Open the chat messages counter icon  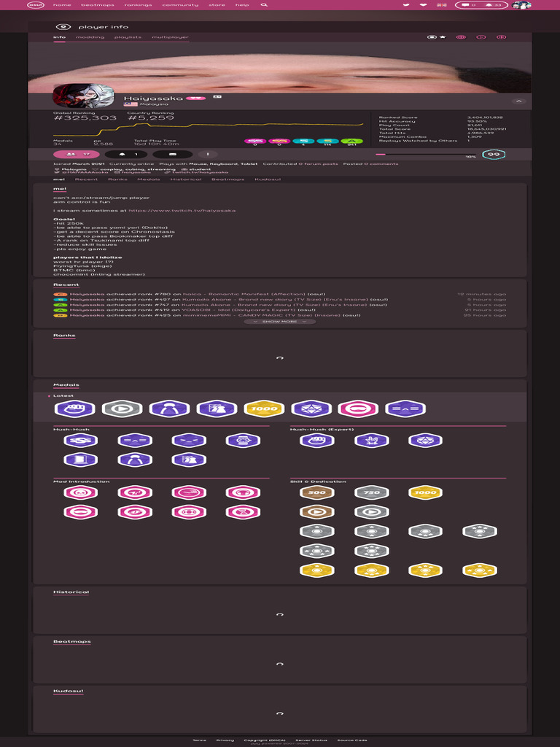(468, 5)
